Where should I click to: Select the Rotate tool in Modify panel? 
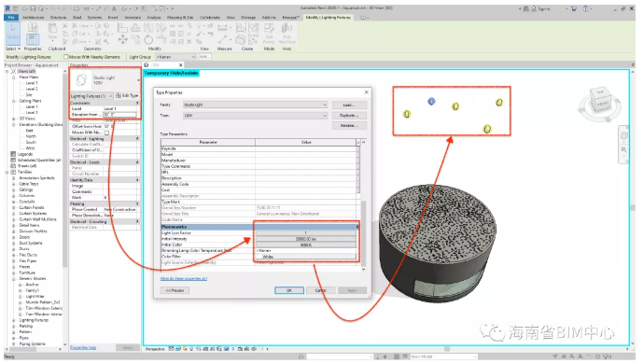pos(148,40)
